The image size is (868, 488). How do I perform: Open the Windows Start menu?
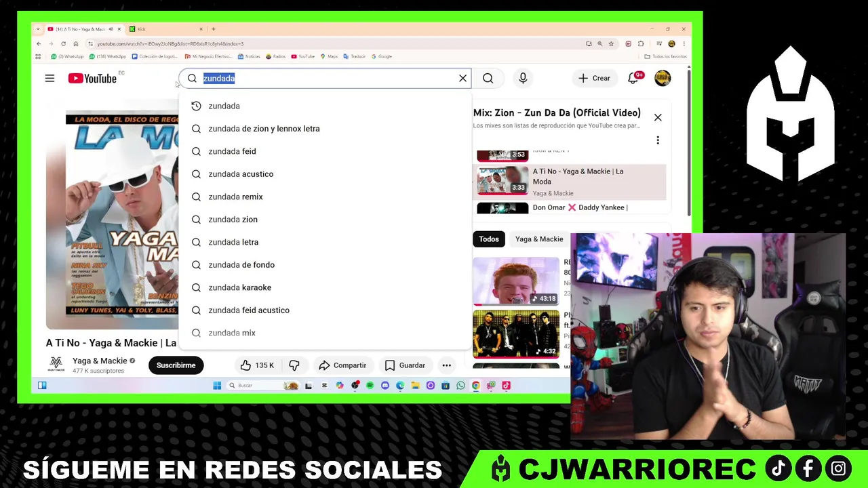217,386
